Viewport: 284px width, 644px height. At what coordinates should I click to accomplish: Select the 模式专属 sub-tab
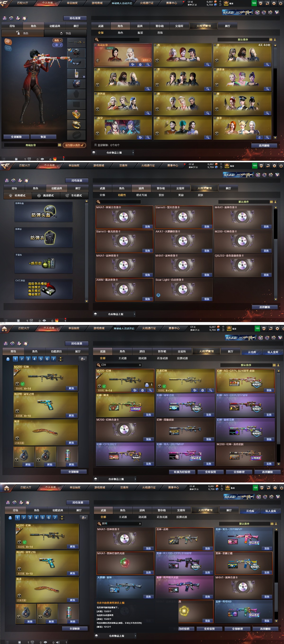coord(142,195)
